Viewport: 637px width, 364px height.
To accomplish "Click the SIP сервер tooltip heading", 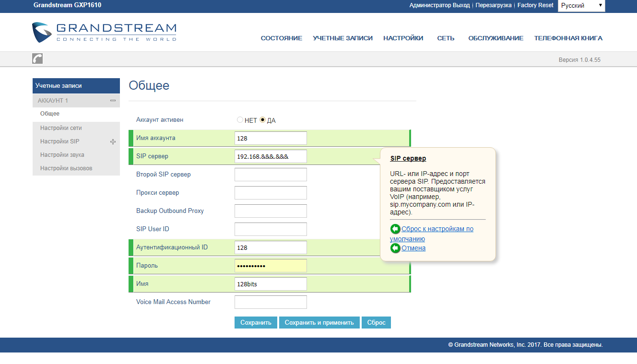I will 408,158.
